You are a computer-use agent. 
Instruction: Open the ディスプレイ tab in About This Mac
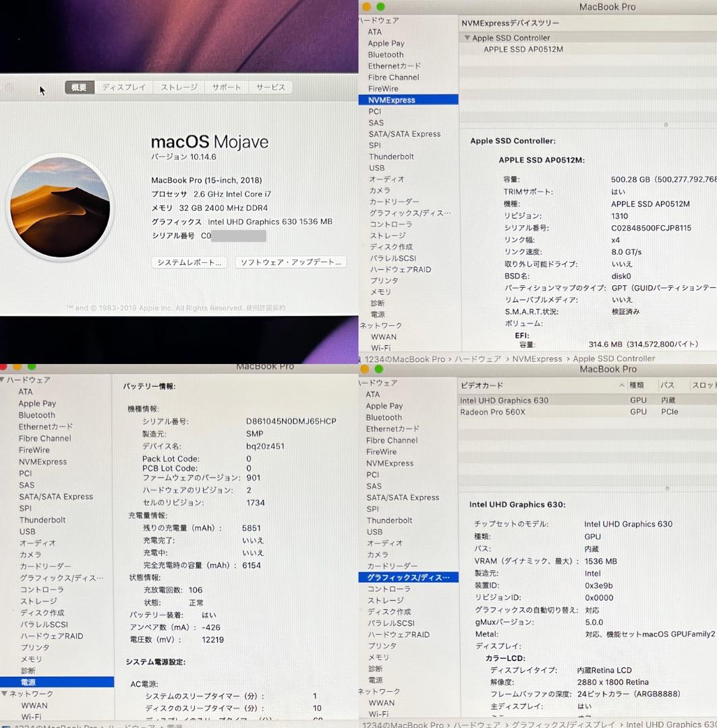123,87
